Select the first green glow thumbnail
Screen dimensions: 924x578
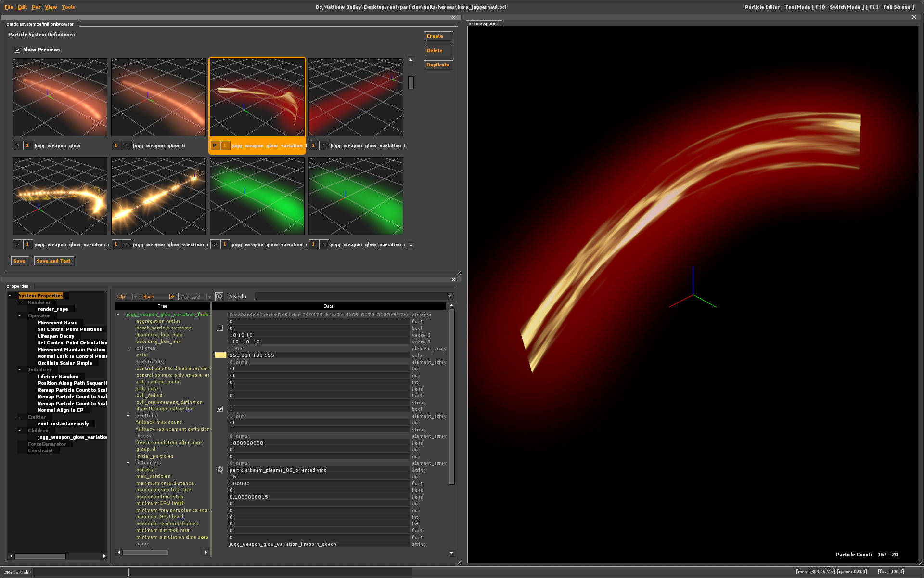[257, 196]
